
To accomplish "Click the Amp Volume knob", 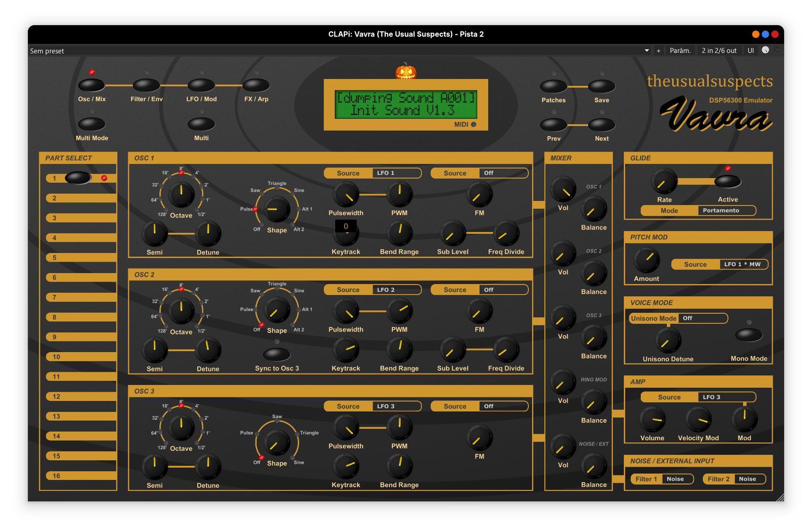I will (652, 419).
